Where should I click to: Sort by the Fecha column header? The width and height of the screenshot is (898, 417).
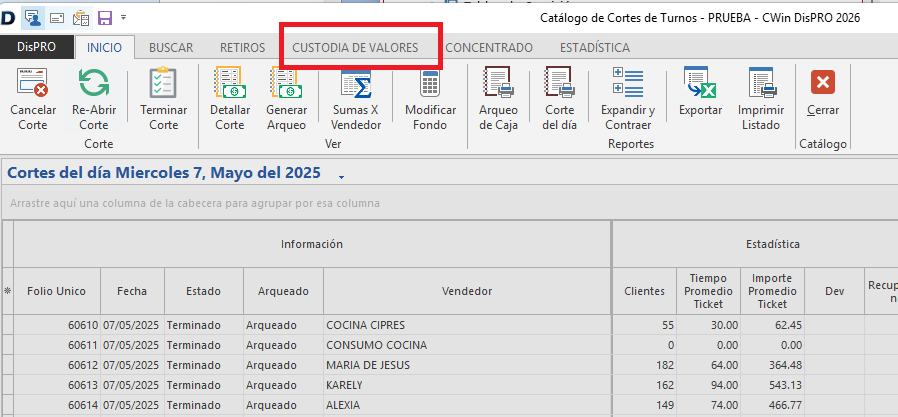[x=132, y=291]
